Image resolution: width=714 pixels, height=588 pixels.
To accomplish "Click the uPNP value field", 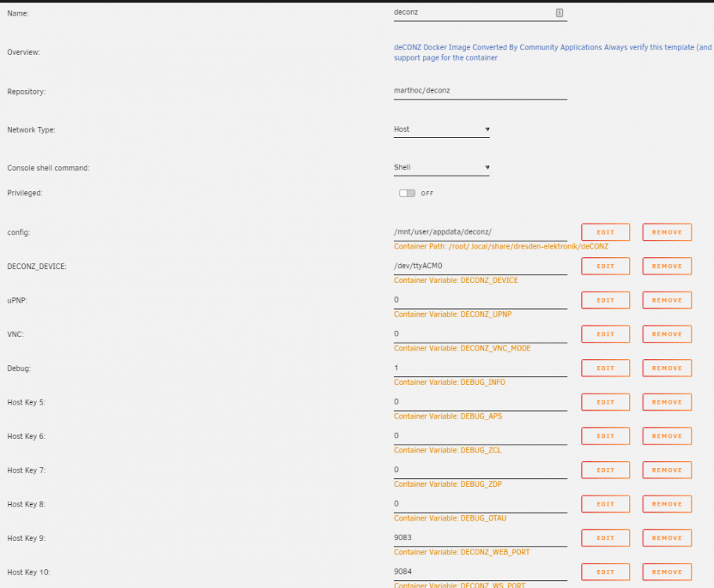I will coord(480,300).
